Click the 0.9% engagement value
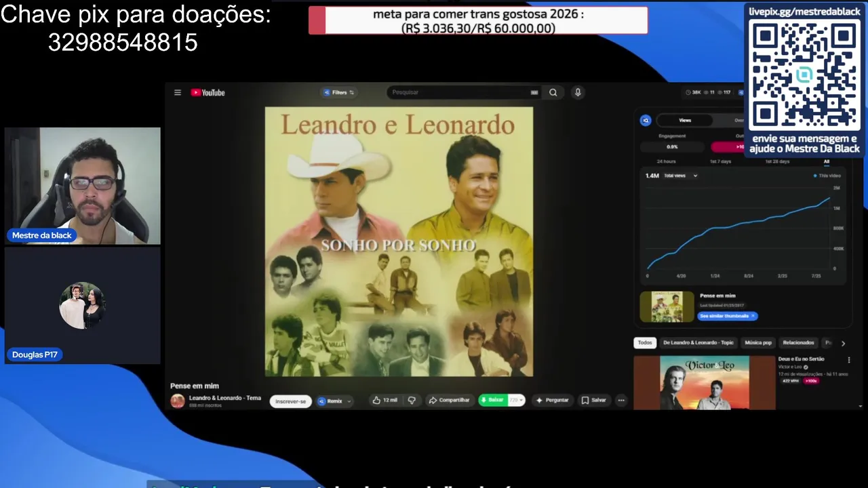868x488 pixels. 672,146
